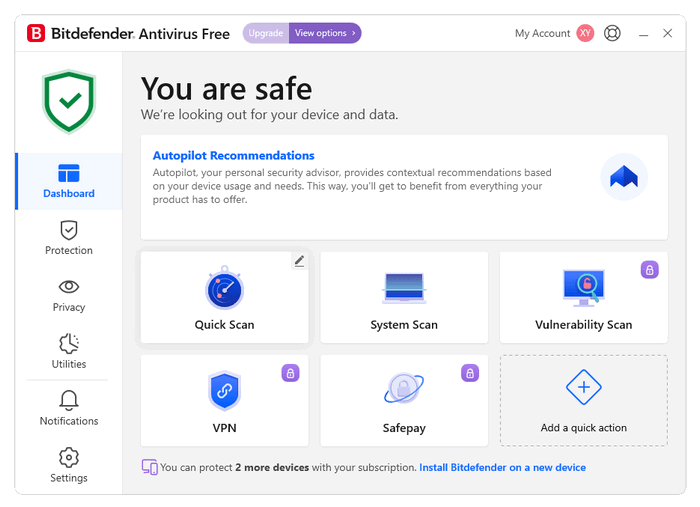The width and height of the screenshot is (700, 507).
Task: Click the green shield status icon
Action: tap(69, 100)
